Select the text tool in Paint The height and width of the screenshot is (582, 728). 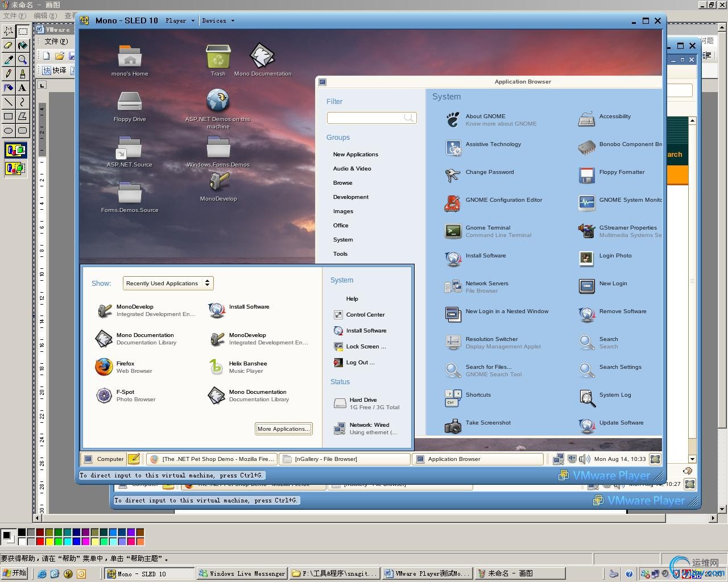[x=22, y=88]
